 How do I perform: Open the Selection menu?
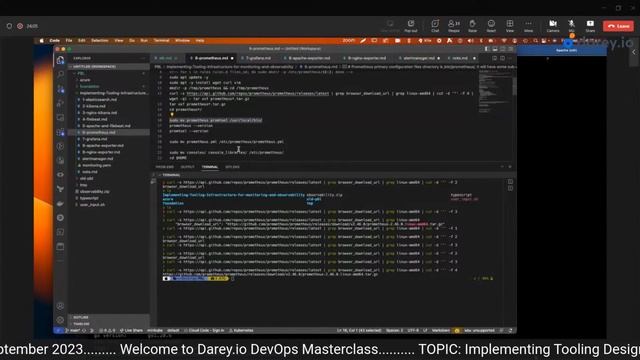click(100, 40)
